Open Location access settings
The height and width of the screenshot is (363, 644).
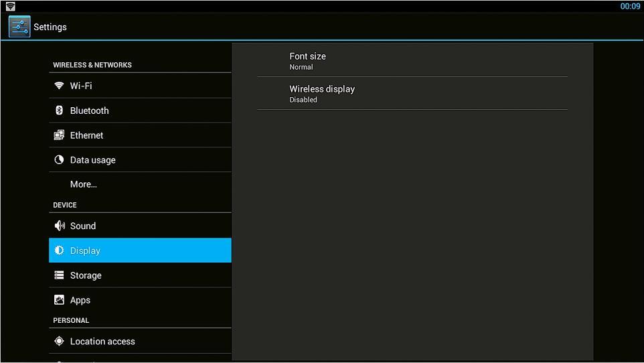coord(140,341)
